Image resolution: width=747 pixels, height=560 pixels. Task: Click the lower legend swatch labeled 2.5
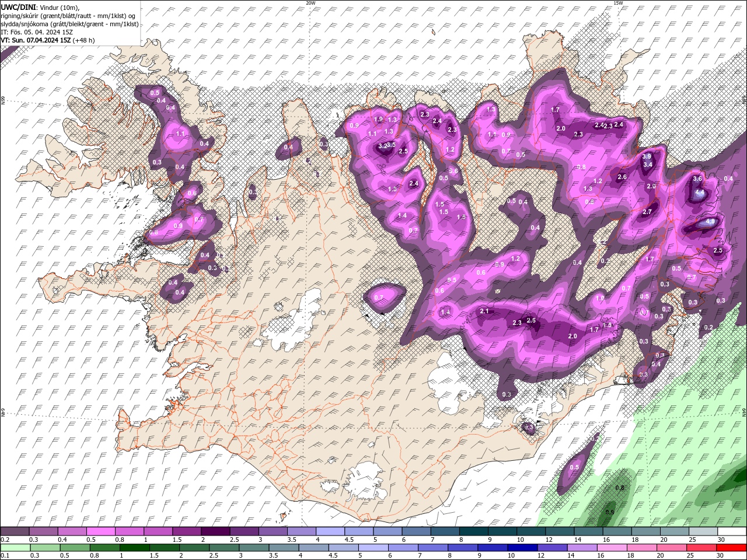[x=224, y=548]
